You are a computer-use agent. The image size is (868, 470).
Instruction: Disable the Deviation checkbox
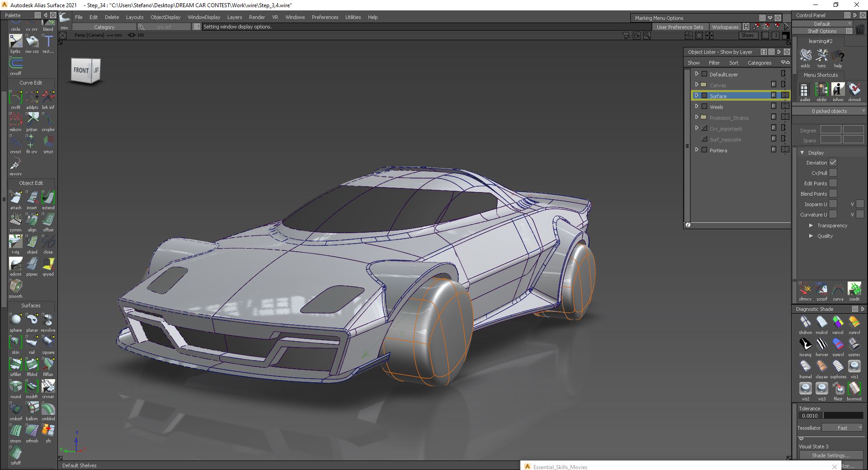coord(833,162)
